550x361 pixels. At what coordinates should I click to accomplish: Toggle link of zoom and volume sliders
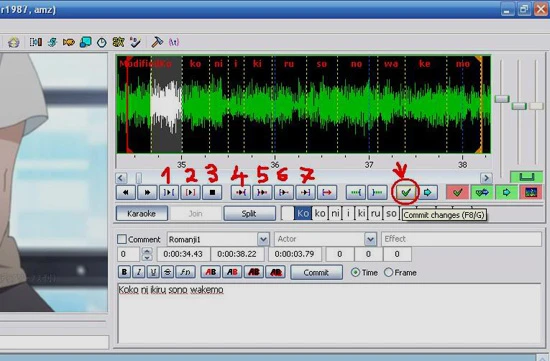(526, 177)
